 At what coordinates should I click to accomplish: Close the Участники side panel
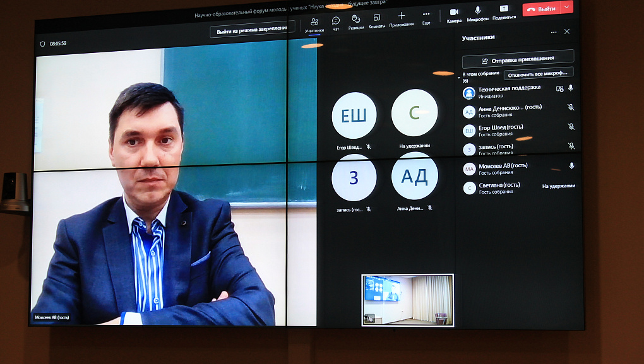[x=566, y=32]
